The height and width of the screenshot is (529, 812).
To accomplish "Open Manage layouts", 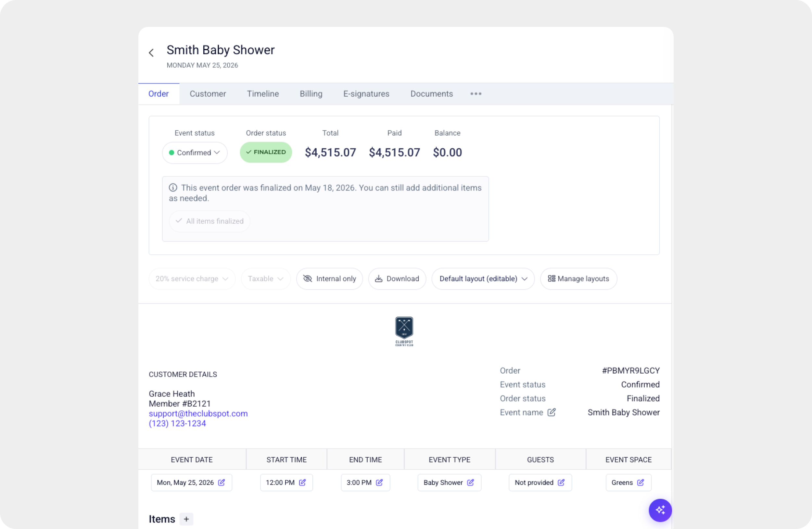I will 578,278.
